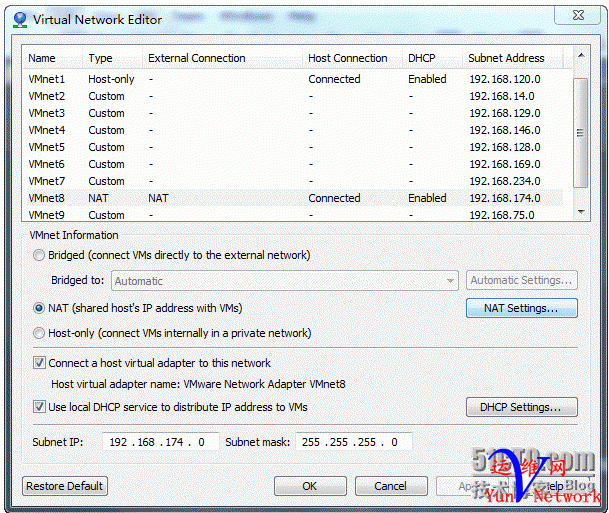The height and width of the screenshot is (513, 609).
Task: Click the host virtual adapter name text
Action: 198,384
